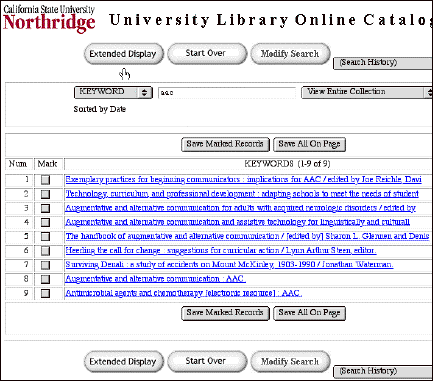Open 'Augmentative and alternative communication : AAC' link
This screenshot has width=433, height=381.
(155, 279)
